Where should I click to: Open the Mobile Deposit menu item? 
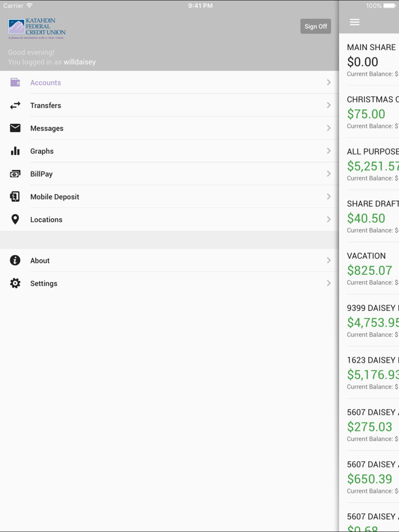click(55, 197)
